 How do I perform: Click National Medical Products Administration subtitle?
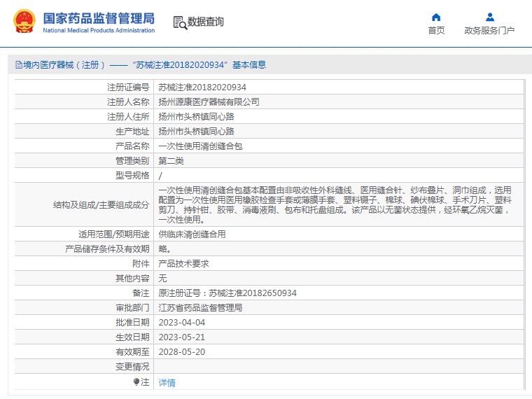(99, 30)
